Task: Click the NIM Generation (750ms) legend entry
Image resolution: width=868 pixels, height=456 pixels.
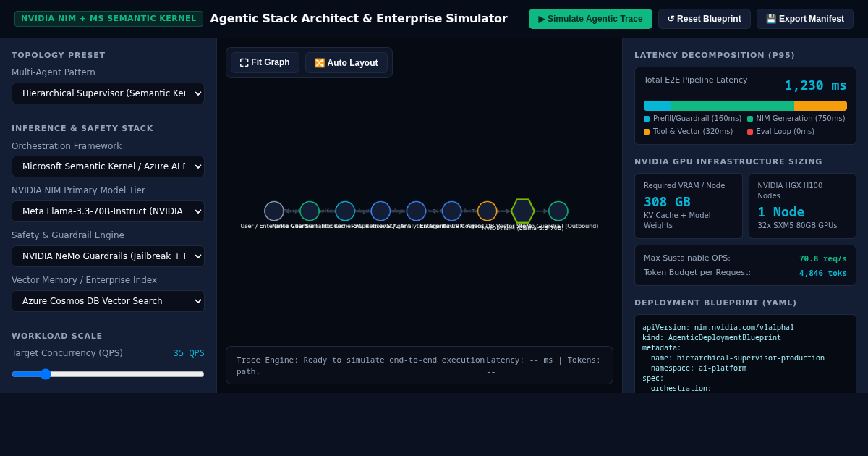Action: tap(796, 119)
